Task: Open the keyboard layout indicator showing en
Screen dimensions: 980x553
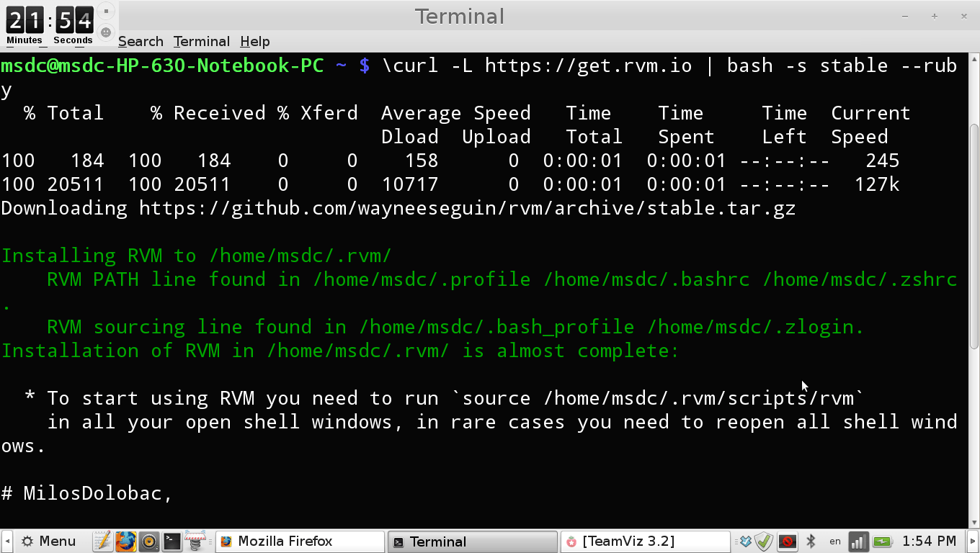Action: pos(834,541)
